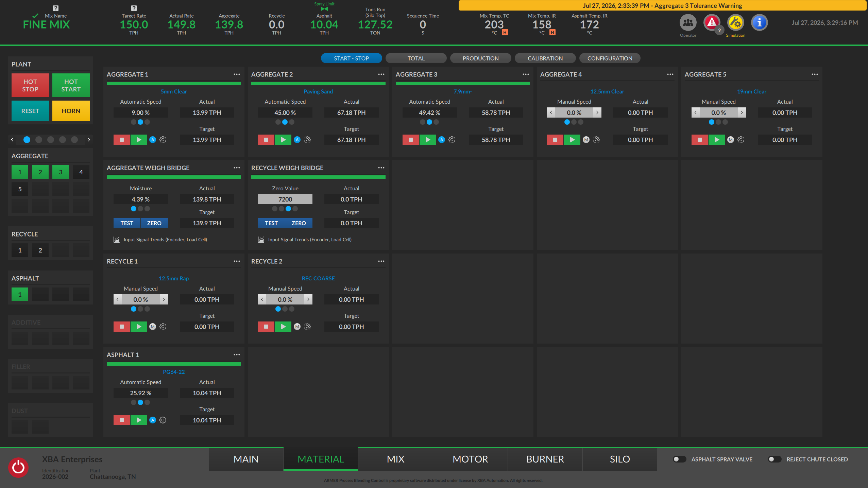Open Aggregate 3 panel options menu

(526, 74)
